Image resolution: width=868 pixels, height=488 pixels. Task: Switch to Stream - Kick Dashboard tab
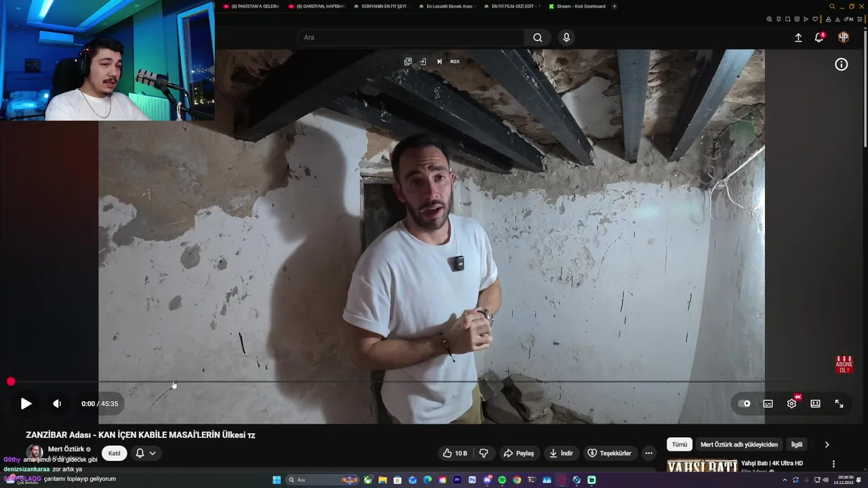[x=576, y=6]
